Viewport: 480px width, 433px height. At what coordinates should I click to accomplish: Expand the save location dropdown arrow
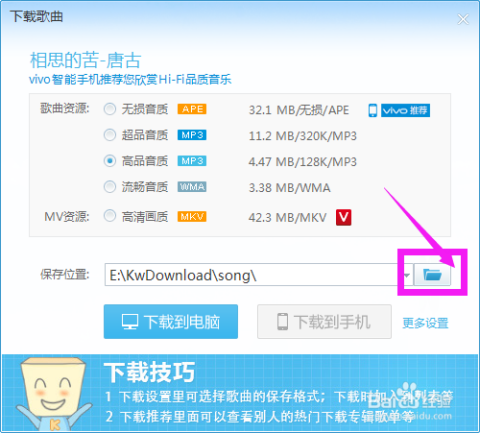407,275
